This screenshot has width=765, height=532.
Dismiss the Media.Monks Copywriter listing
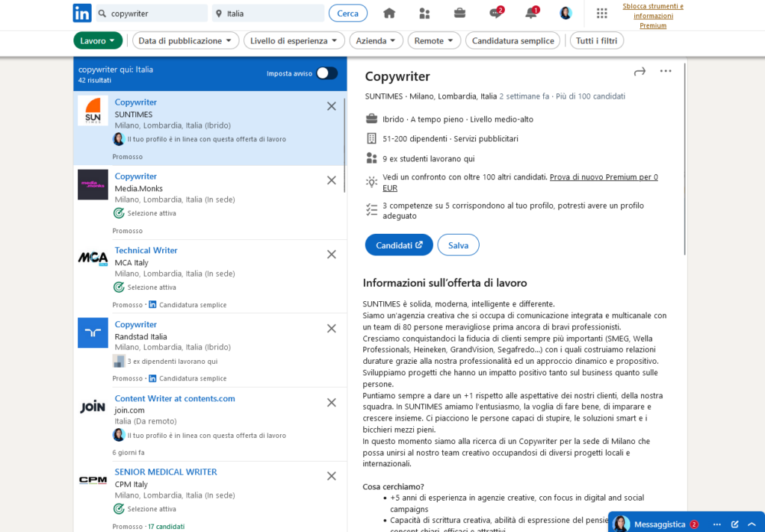(x=331, y=181)
